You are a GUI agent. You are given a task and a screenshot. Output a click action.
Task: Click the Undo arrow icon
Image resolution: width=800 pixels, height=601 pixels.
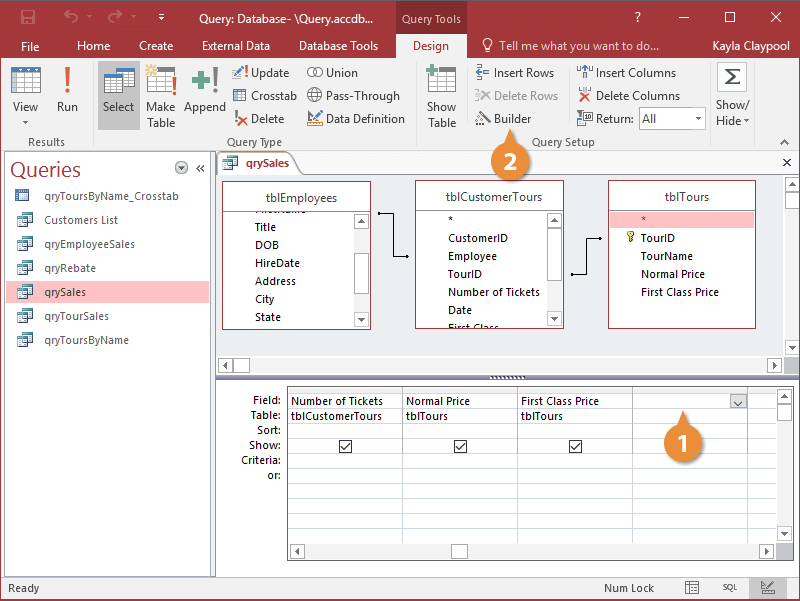pos(71,17)
